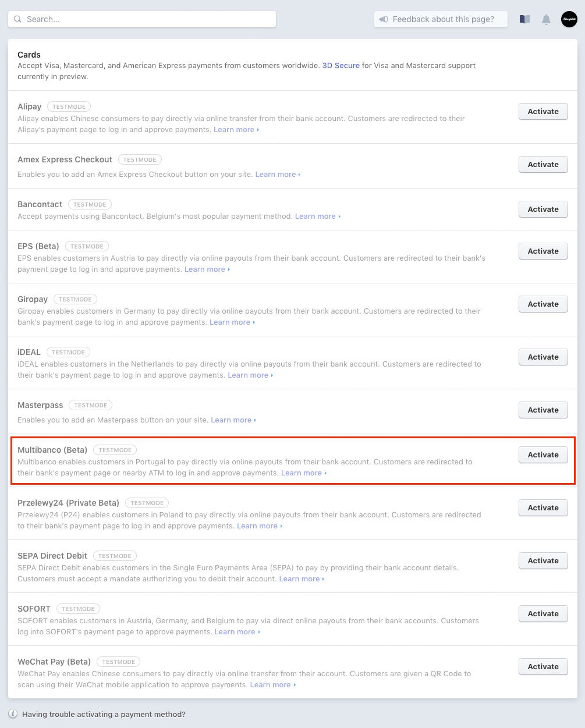Activate the iDEAL payment method
This screenshot has width=585, height=728.
tap(543, 357)
